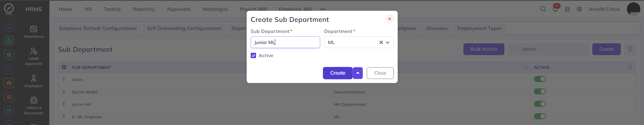Image resolution: width=644 pixels, height=125 pixels.
Task: Click the Bulk Action button
Action: 484,49
